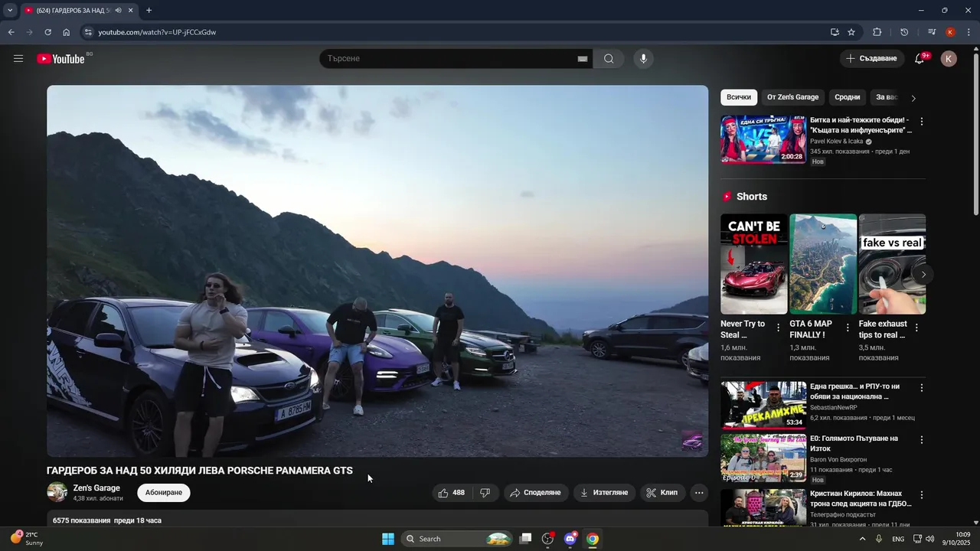Screen dimensions: 980x551
Task: Click the Изтегляне download button
Action: pyautogui.click(x=604, y=493)
